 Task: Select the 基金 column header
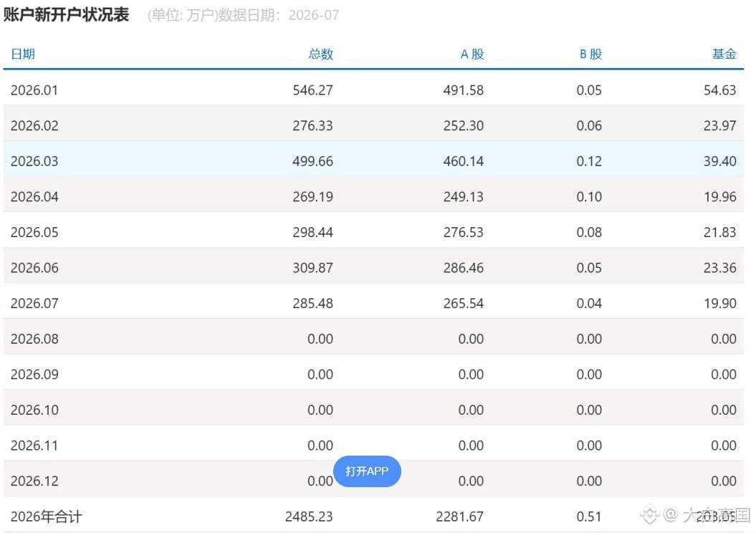[724, 54]
